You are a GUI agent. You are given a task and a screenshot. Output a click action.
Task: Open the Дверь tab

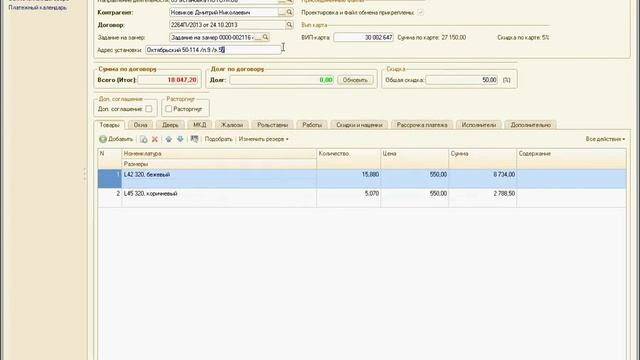tap(170, 125)
